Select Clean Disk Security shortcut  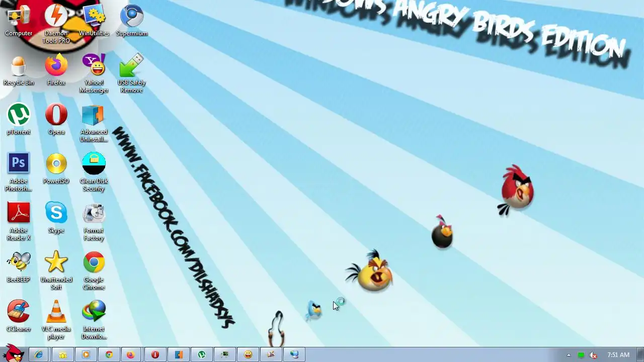pyautogui.click(x=94, y=172)
